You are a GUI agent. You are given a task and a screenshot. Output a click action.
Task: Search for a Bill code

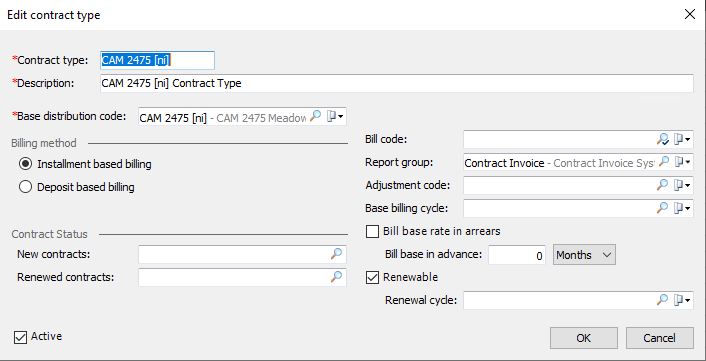[x=662, y=140]
